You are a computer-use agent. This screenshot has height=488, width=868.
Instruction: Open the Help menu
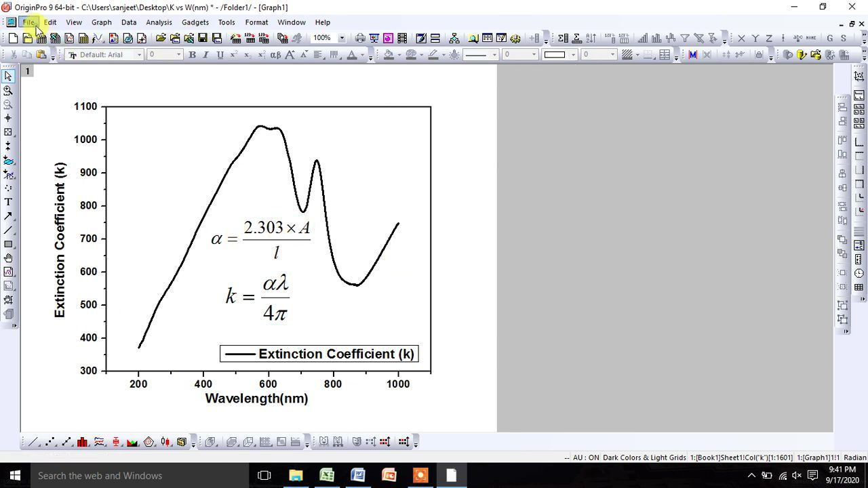[323, 22]
